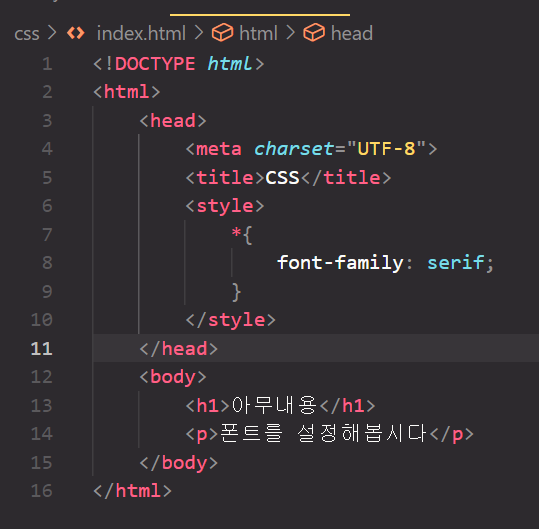Image resolution: width=539 pixels, height=529 pixels.
Task: Select the html breadcrumb segment
Action: click(x=258, y=33)
